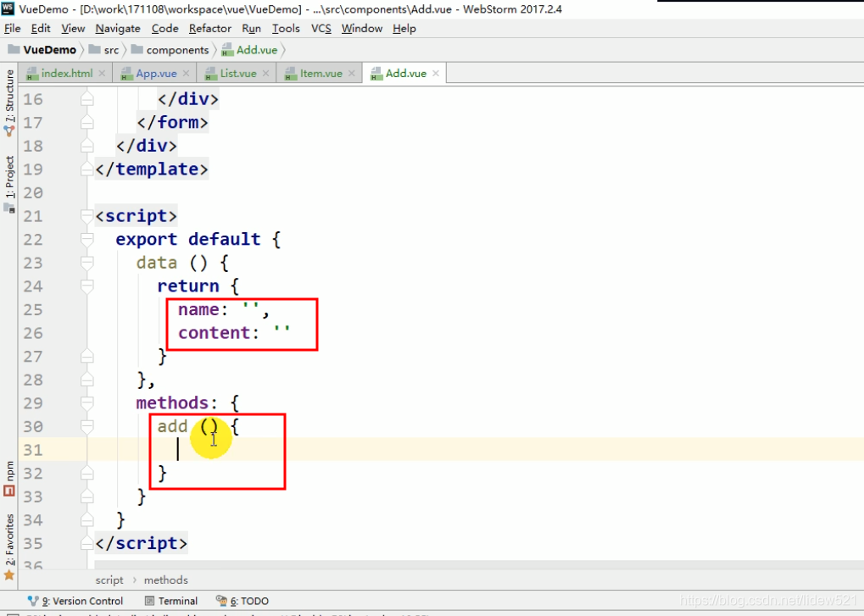The image size is (864, 616).
Task: Click the 'name' property in code
Action: coord(199,310)
